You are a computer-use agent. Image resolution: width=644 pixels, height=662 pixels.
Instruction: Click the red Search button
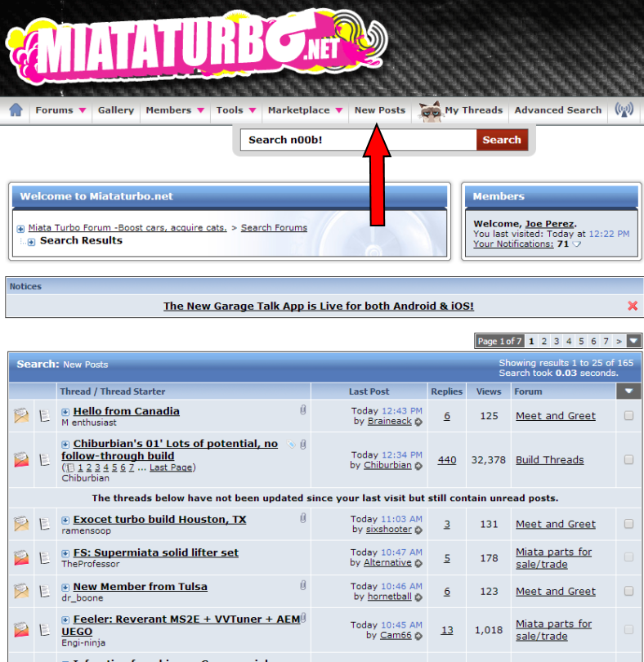click(502, 140)
